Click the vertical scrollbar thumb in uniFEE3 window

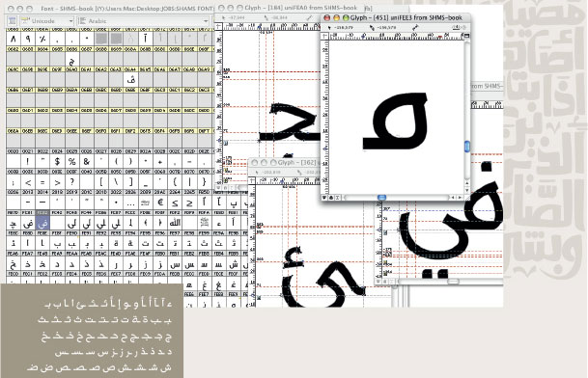[467, 147]
